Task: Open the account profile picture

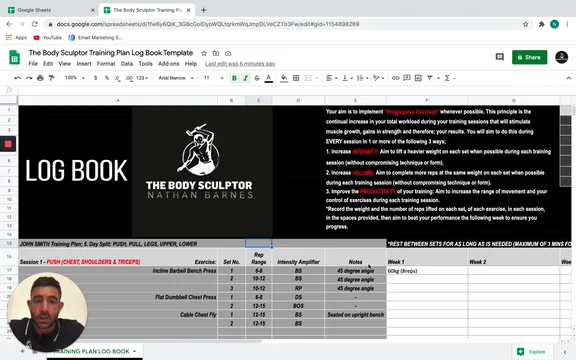Action: (x=561, y=57)
